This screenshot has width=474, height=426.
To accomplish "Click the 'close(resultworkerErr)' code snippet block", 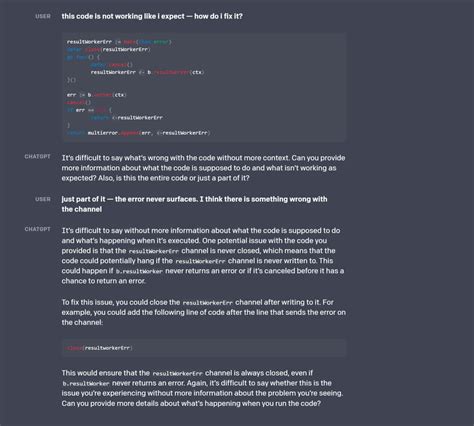I will (x=204, y=348).
